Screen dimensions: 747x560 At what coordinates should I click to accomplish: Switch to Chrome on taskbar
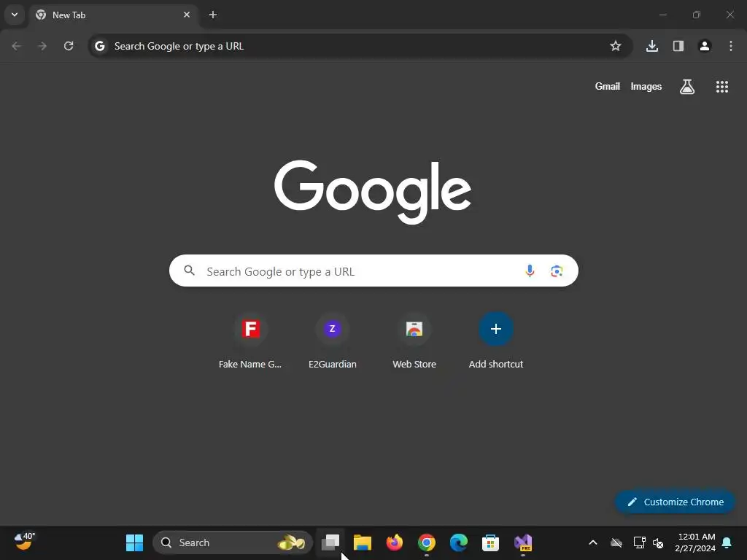tap(426, 542)
